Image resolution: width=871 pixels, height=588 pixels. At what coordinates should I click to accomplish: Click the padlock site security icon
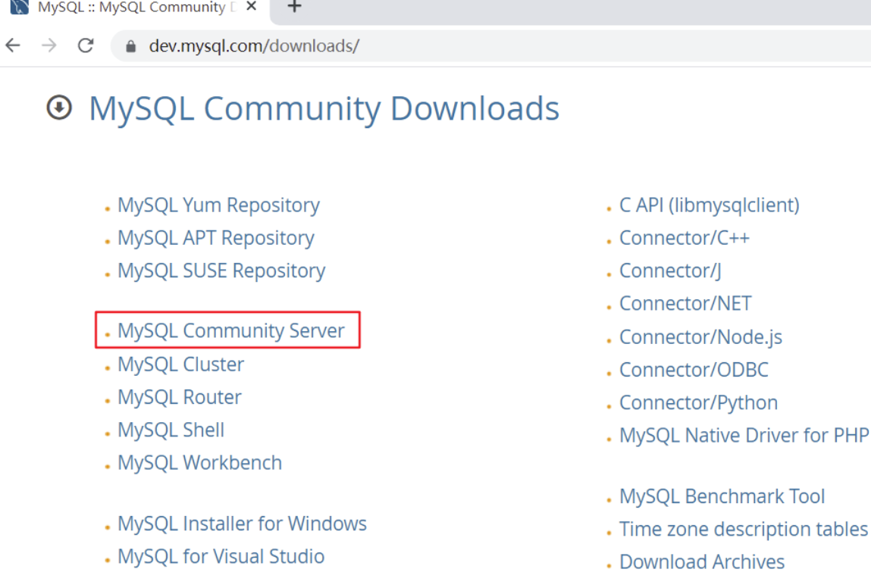[130, 46]
